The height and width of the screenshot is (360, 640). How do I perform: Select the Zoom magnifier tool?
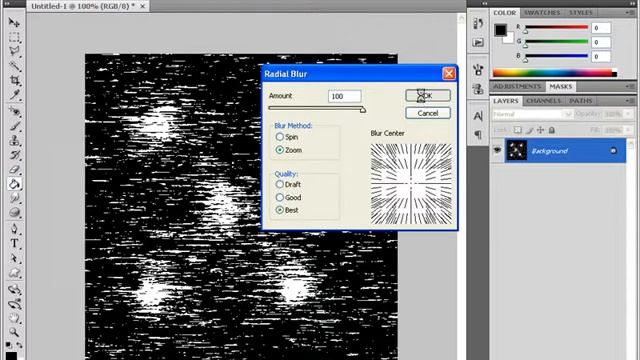pos(14,332)
